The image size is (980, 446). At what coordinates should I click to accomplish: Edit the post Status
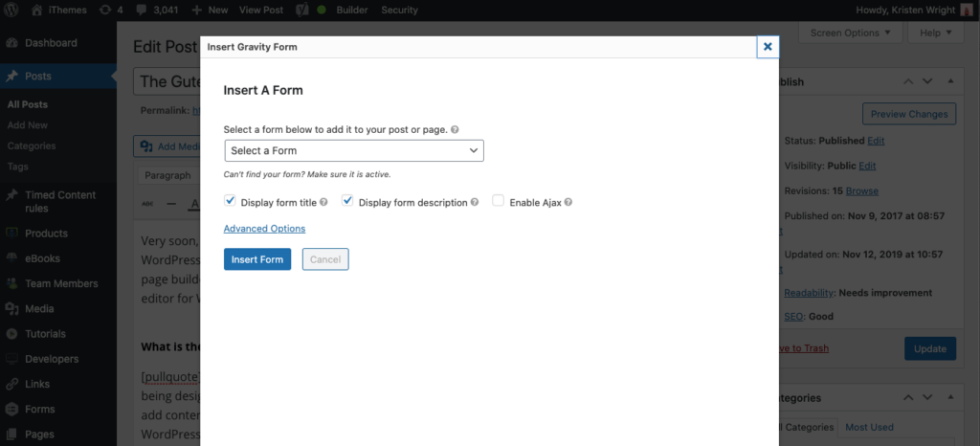876,142
